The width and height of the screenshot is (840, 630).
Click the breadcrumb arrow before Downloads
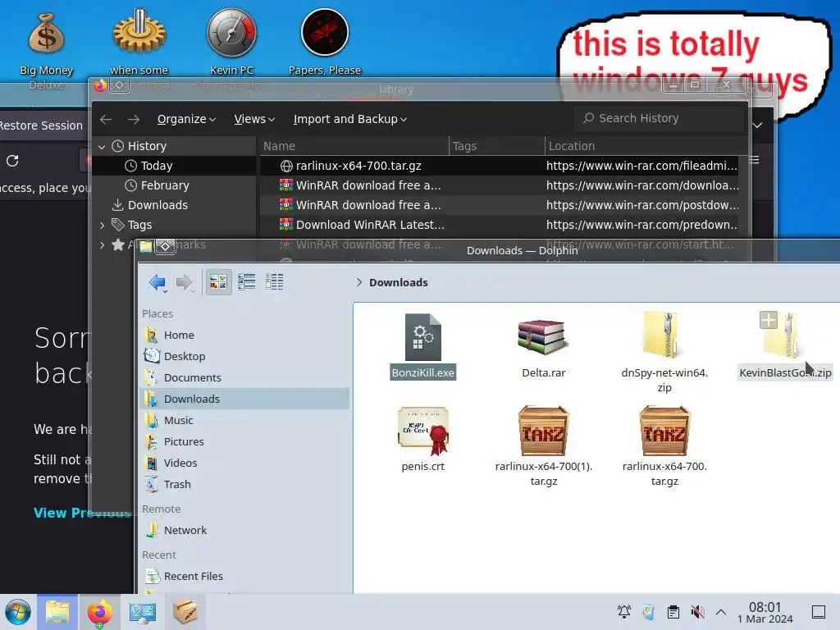tap(359, 282)
